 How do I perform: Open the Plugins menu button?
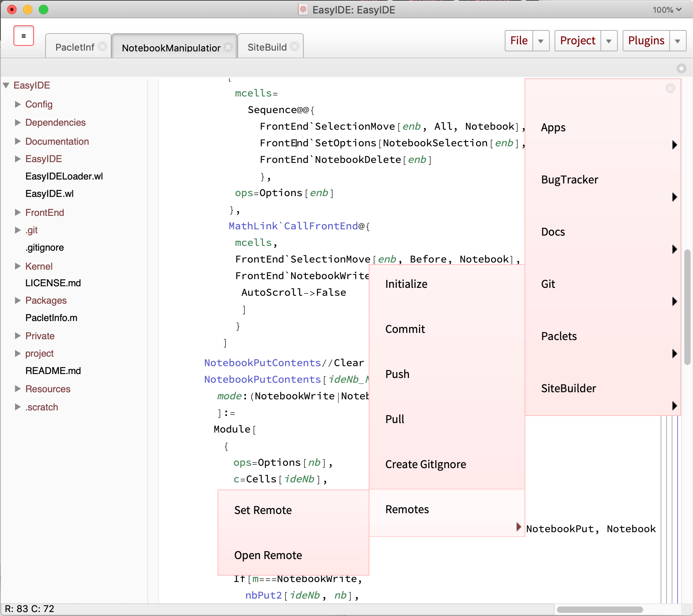646,41
